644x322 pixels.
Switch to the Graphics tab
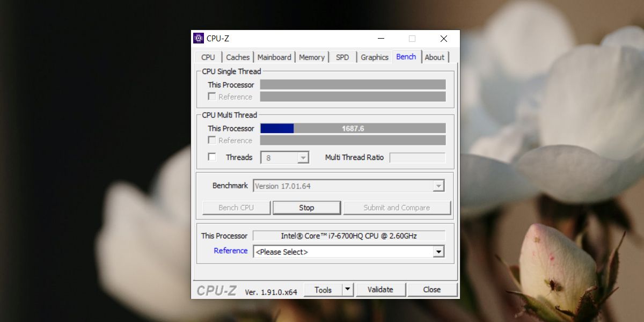coord(375,57)
